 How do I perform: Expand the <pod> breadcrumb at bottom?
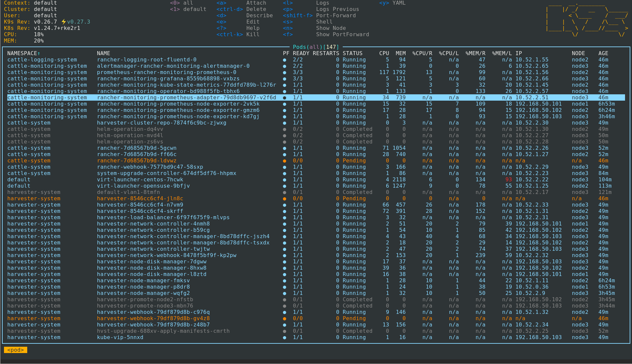click(x=15, y=350)
